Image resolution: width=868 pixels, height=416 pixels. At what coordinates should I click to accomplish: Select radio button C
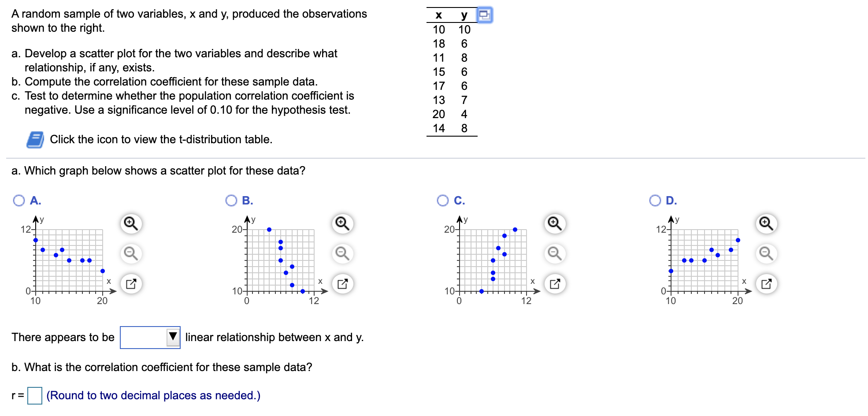pyautogui.click(x=443, y=201)
